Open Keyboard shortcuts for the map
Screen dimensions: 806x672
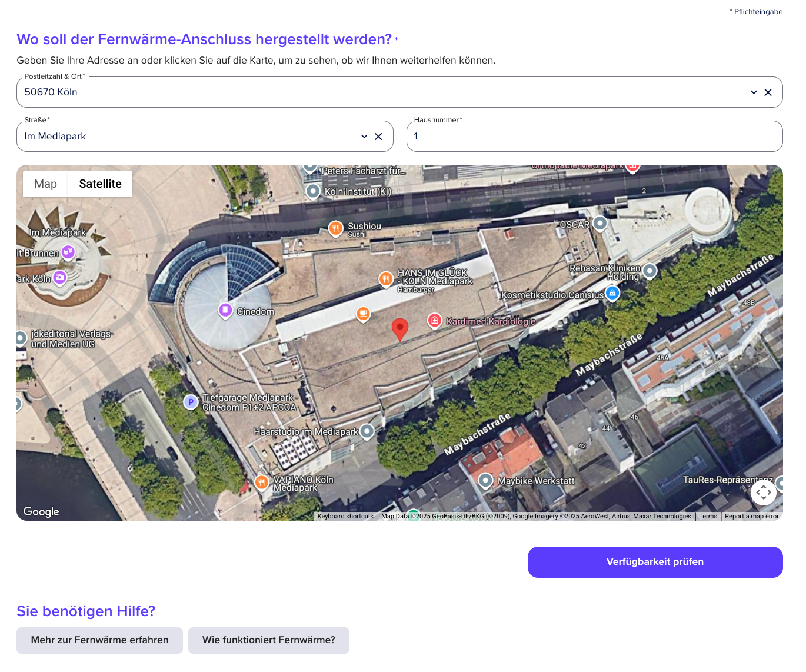(345, 517)
